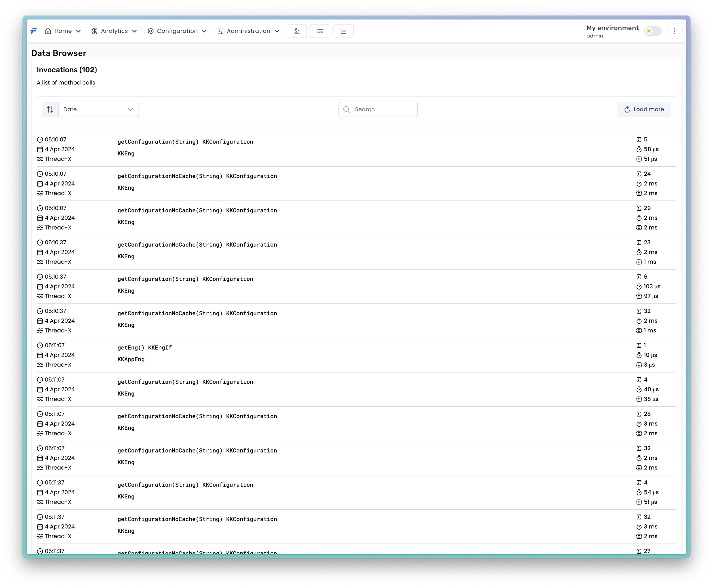Open the getEng() KKEngIf invocation row
This screenshot has width=713, height=588.
point(144,348)
